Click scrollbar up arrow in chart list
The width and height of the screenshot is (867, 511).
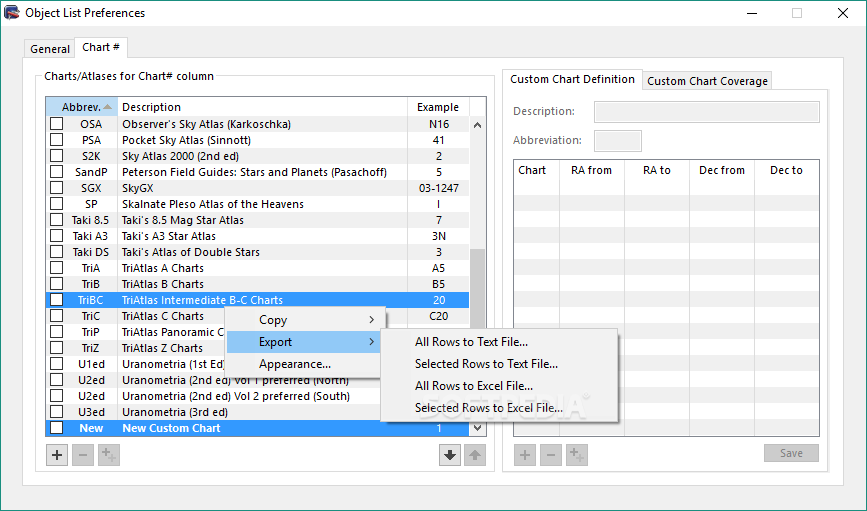[477, 125]
